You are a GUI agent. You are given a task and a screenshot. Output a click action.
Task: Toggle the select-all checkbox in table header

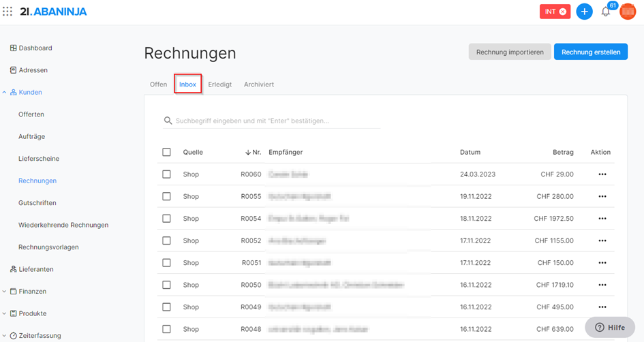click(x=166, y=152)
